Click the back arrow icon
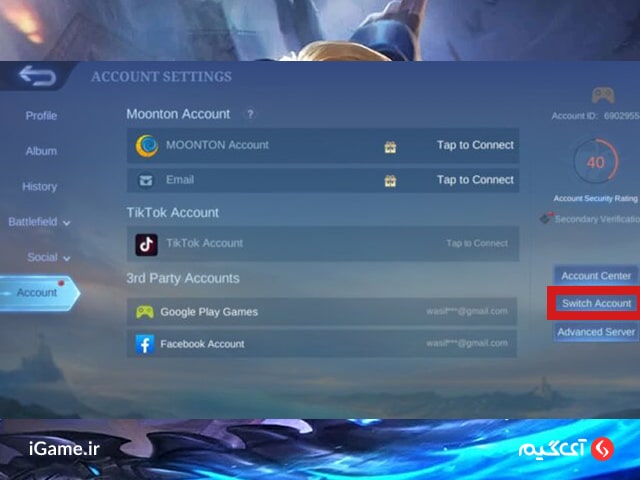The height and width of the screenshot is (480, 640). point(37,76)
